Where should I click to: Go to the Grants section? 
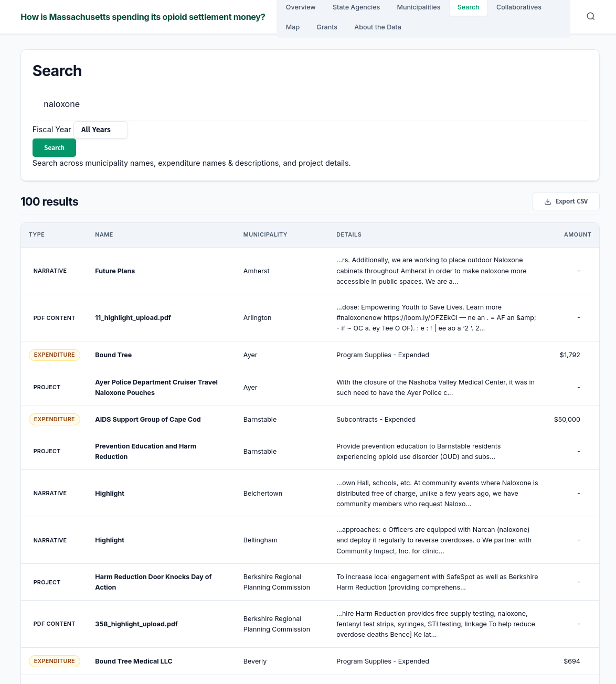(x=327, y=27)
